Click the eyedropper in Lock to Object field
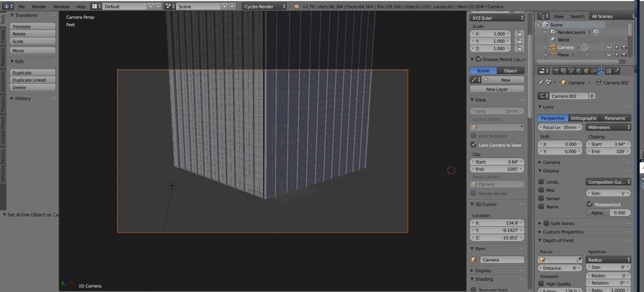The height and width of the screenshot is (292, 644). click(520, 127)
